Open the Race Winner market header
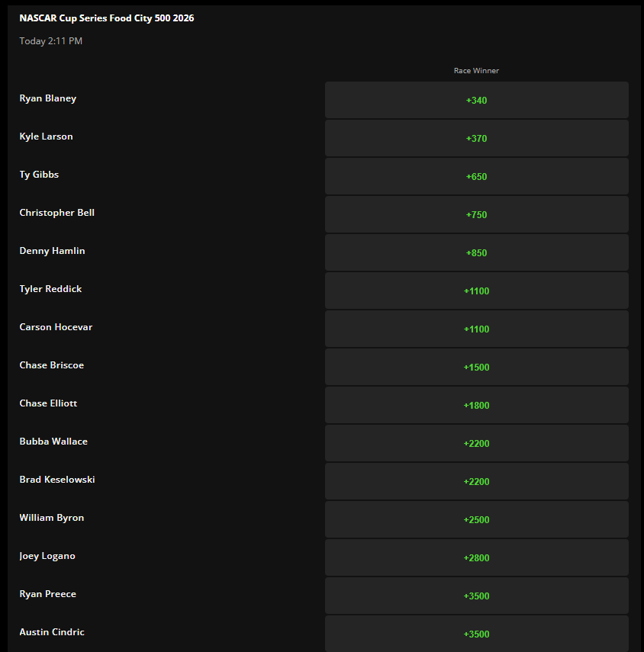This screenshot has height=652, width=644. (x=476, y=70)
